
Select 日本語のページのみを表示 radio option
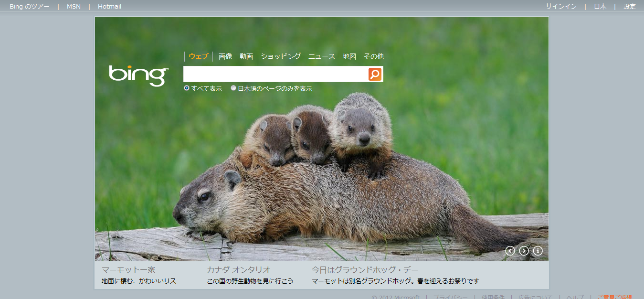click(x=233, y=88)
